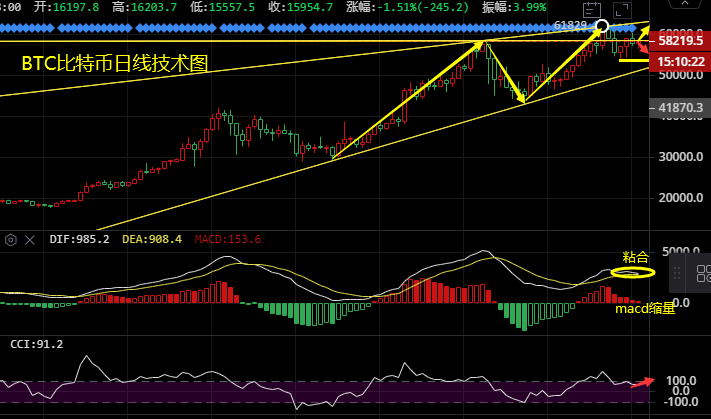Select the DEA:908.4 indicator value
The width and height of the screenshot is (711, 419).
click(x=151, y=239)
